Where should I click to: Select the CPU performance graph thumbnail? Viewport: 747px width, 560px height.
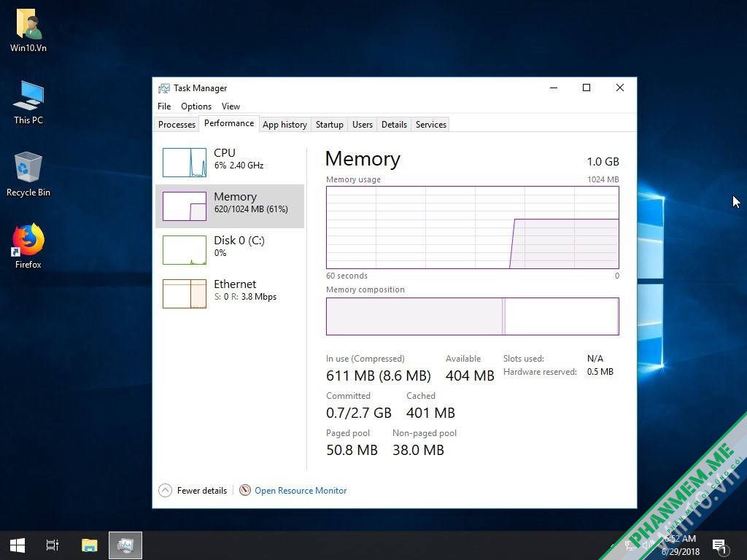click(x=185, y=163)
